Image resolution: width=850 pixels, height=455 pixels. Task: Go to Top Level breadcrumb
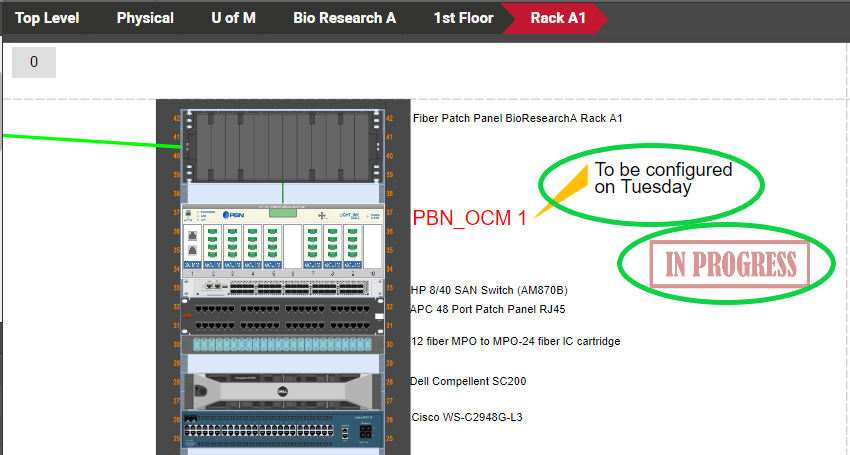click(x=47, y=18)
